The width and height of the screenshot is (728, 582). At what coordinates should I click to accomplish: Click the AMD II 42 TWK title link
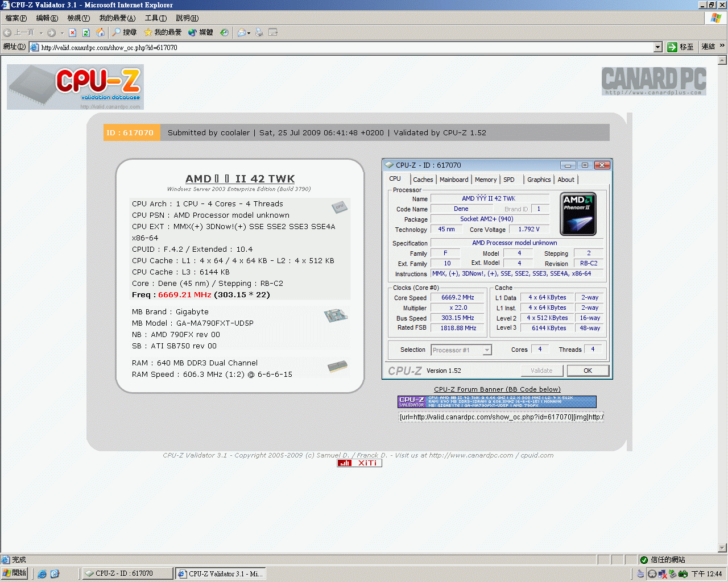click(240, 179)
